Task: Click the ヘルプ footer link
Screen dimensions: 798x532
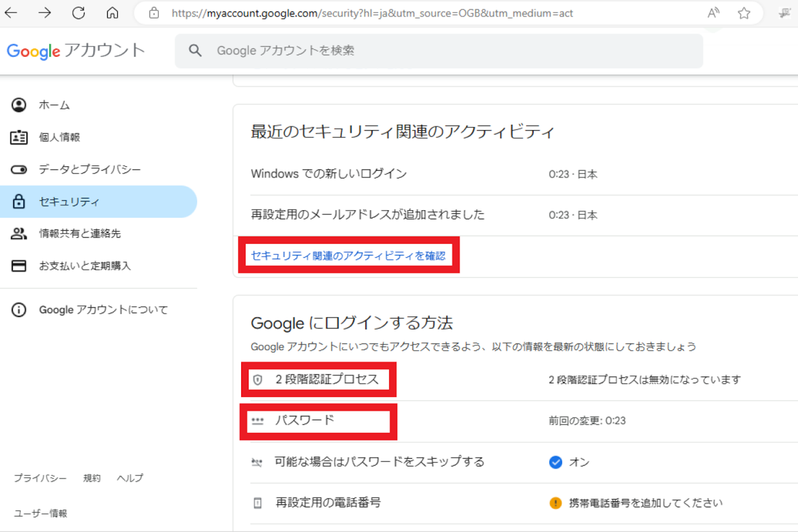Action: click(x=130, y=478)
